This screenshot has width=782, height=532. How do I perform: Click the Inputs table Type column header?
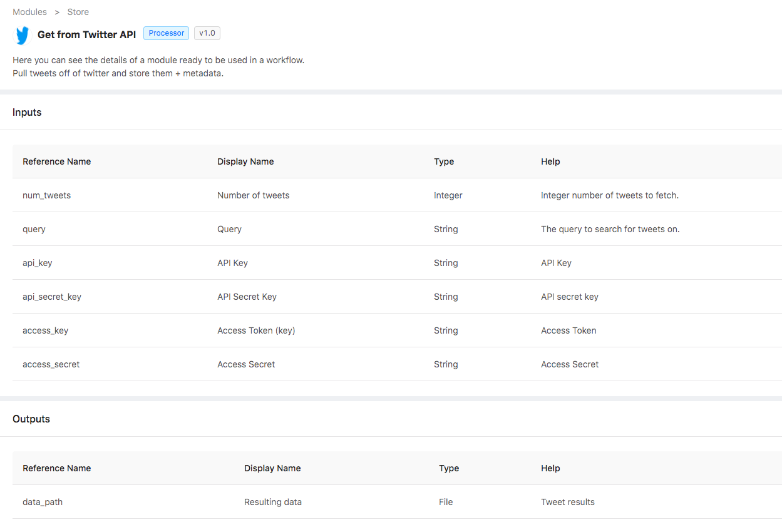(444, 161)
